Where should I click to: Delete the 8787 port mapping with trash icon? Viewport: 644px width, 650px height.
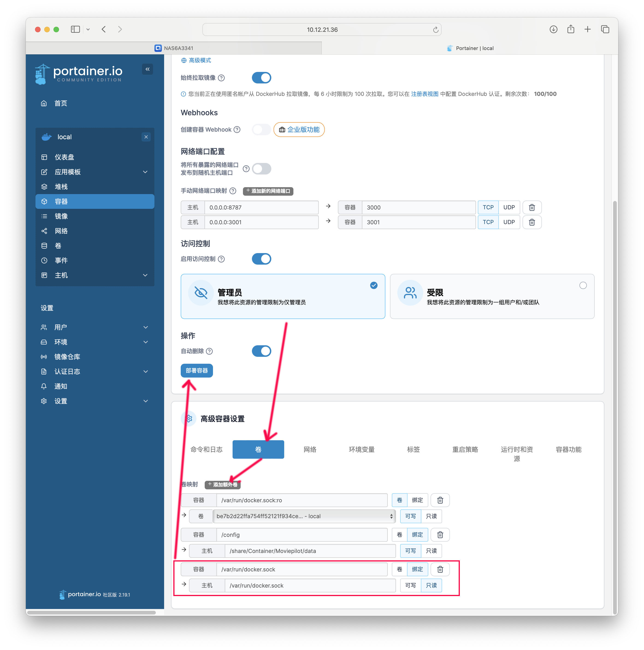point(532,208)
